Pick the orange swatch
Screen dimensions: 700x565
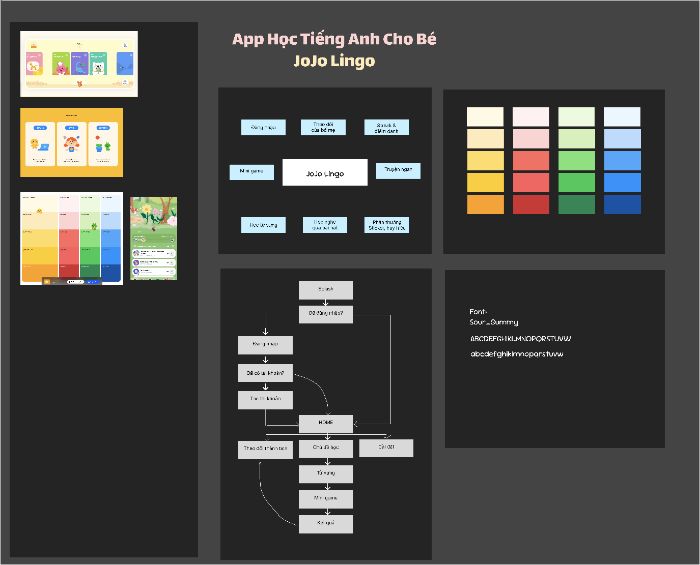point(485,204)
